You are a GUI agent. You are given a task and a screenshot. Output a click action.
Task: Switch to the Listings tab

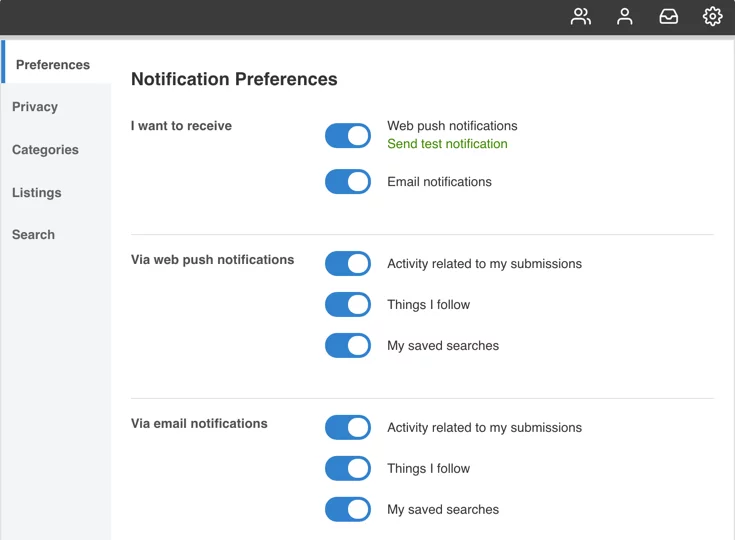[x=37, y=193]
